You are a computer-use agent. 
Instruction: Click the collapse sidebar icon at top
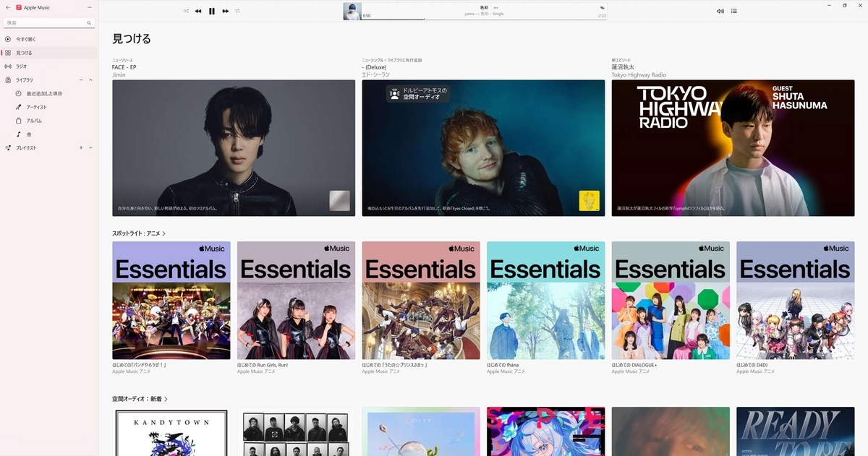click(x=90, y=7)
